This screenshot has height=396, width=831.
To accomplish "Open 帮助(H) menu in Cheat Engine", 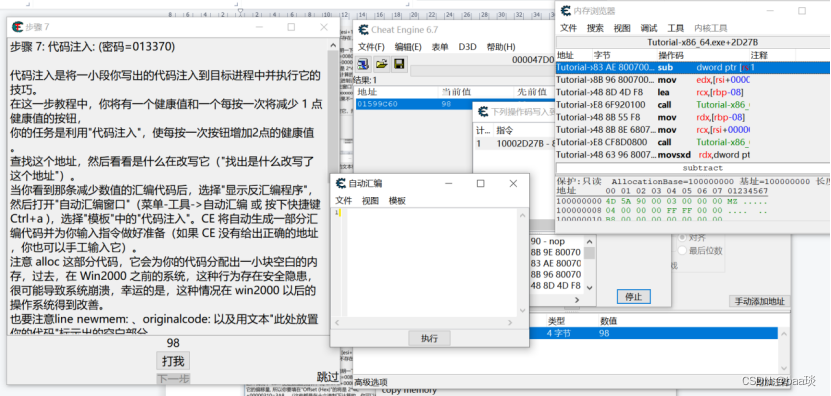I will [x=501, y=47].
